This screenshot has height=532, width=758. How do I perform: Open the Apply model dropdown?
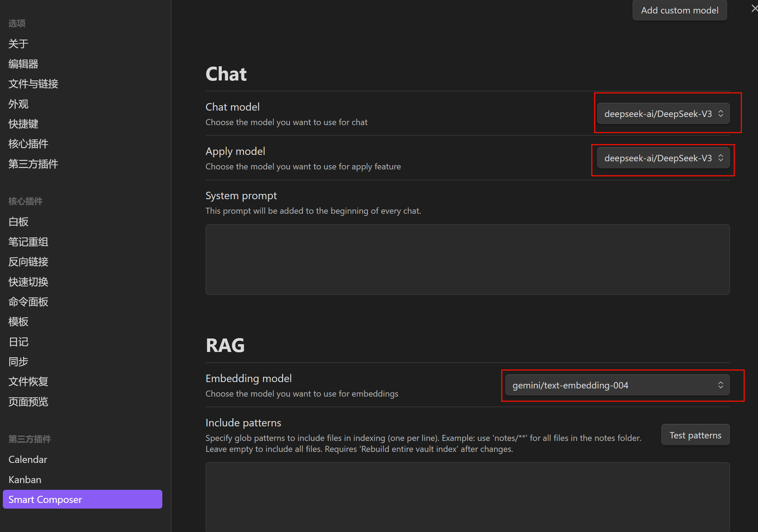tap(663, 158)
